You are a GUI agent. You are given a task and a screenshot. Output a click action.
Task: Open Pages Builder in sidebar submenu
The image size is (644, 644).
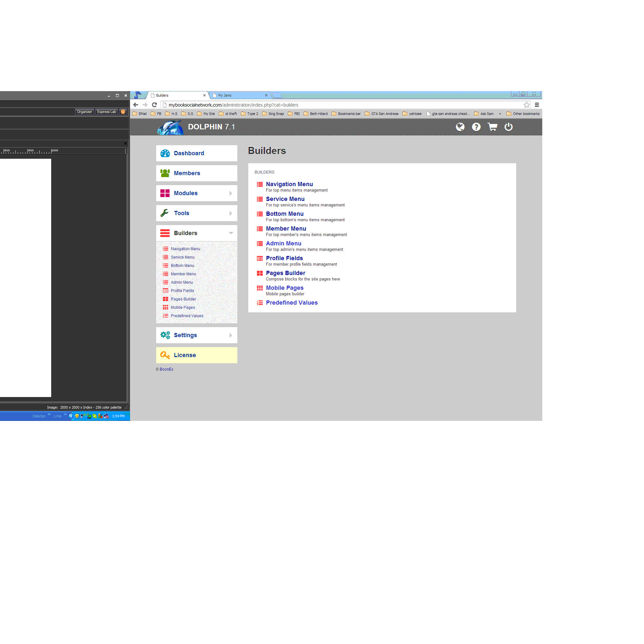pyautogui.click(x=183, y=299)
